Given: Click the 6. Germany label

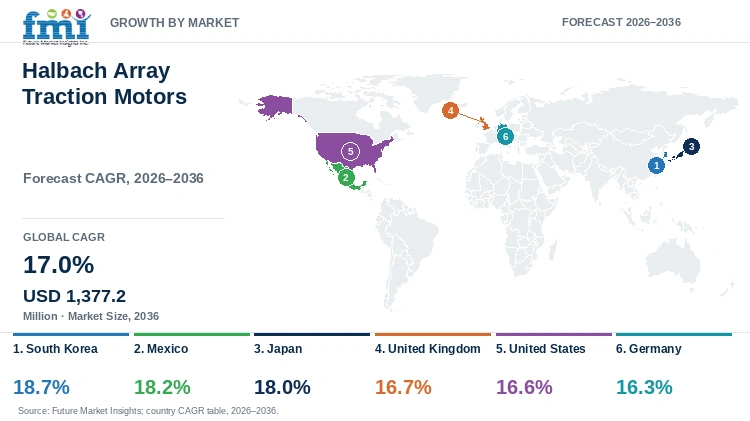Looking at the screenshot, I should click(649, 349).
